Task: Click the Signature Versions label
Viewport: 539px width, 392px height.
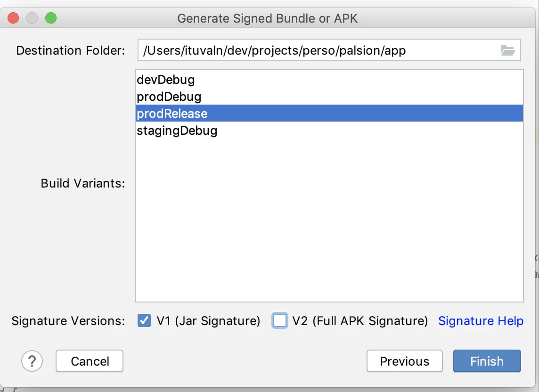Action: point(68,321)
